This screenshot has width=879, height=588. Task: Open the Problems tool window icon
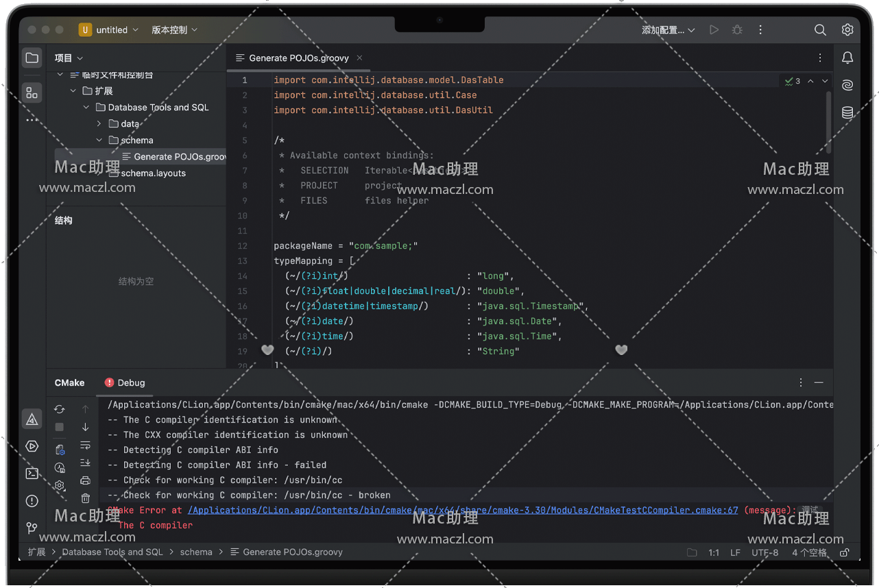[32, 501]
